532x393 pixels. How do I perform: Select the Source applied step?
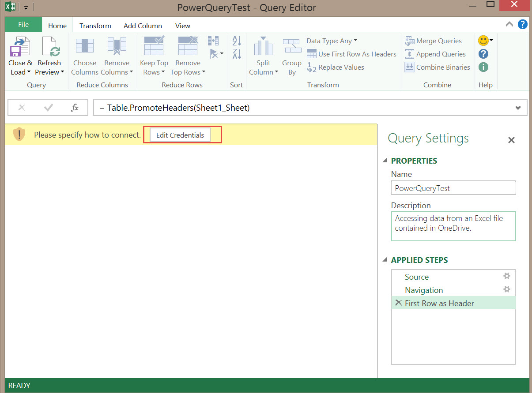click(x=453, y=277)
